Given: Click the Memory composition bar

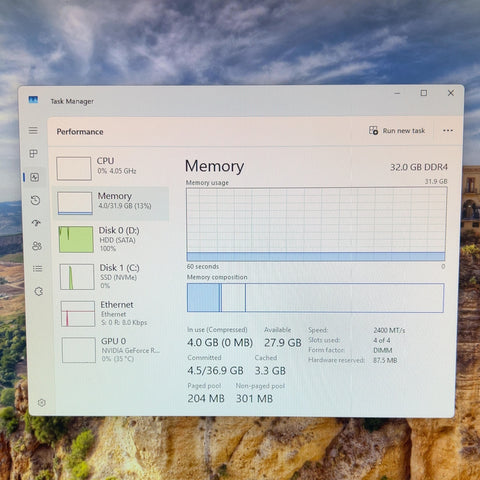Looking at the screenshot, I should [x=315, y=298].
